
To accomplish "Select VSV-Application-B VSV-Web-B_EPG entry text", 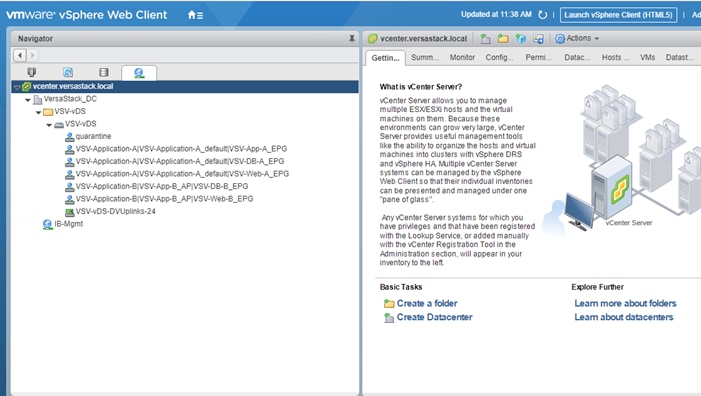I will [164, 198].
